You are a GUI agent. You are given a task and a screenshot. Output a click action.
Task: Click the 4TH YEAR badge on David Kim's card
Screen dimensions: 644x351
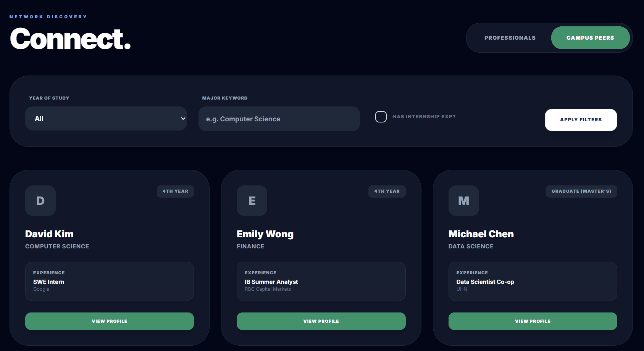(x=175, y=191)
